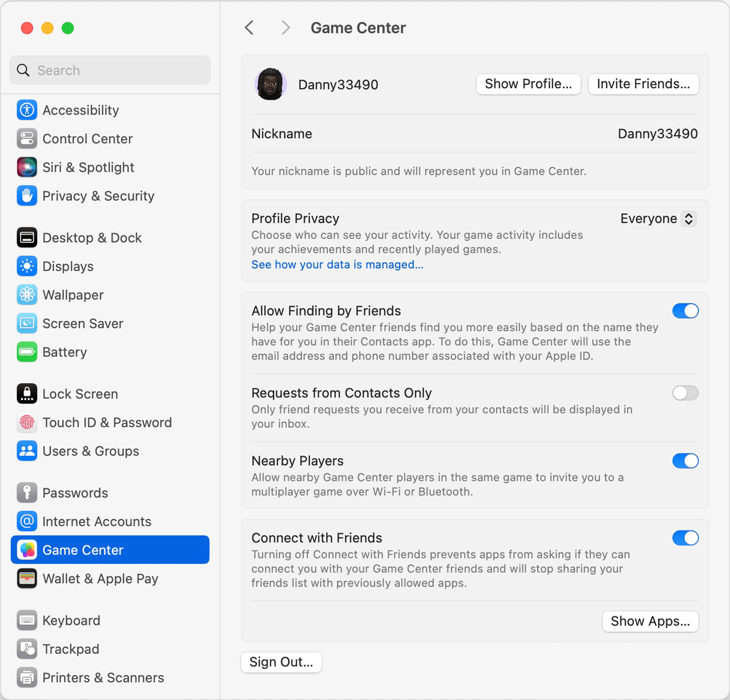Click the Invite Friends... button

[643, 84]
